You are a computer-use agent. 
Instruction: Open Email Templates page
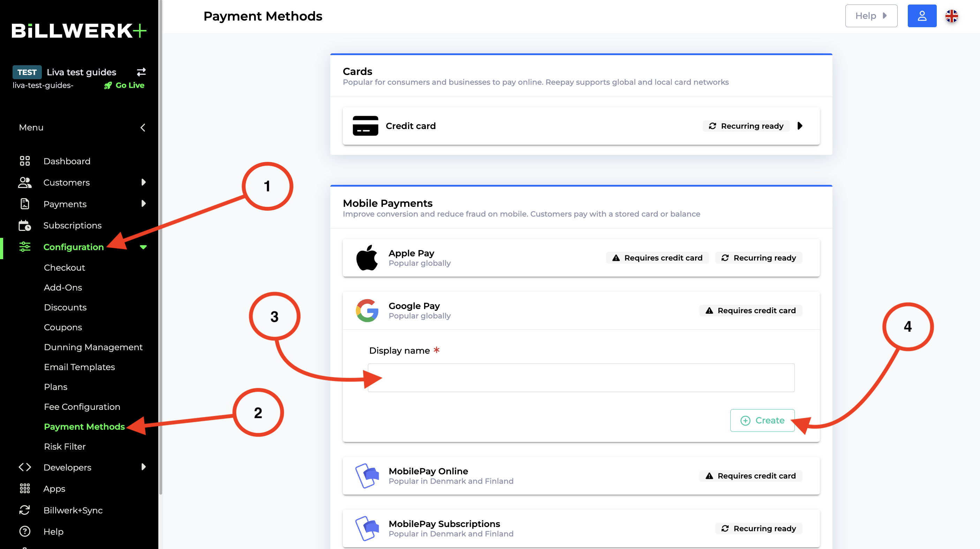click(79, 367)
